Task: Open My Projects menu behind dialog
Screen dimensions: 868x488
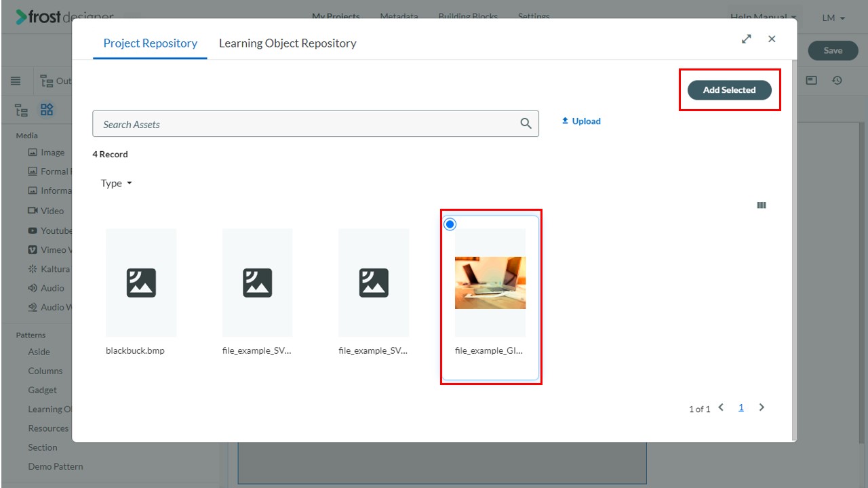Action: point(336,16)
